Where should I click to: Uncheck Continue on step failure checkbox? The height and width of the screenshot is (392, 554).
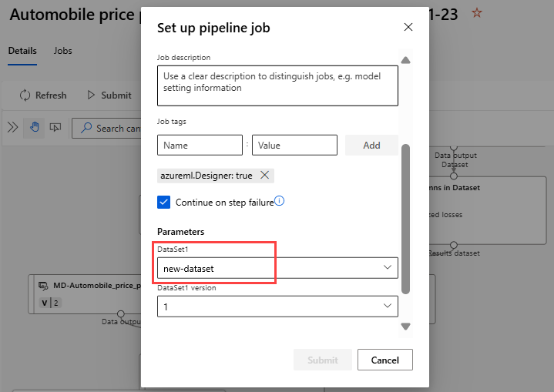[x=163, y=203]
